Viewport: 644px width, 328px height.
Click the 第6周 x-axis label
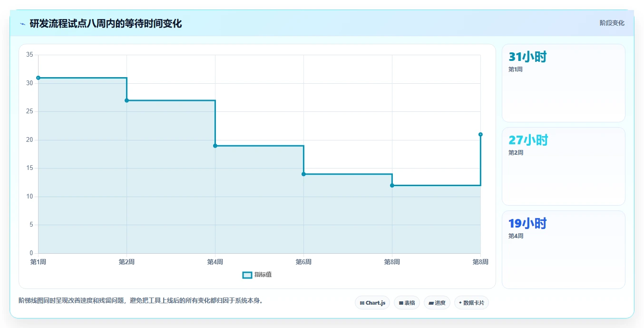[303, 262]
